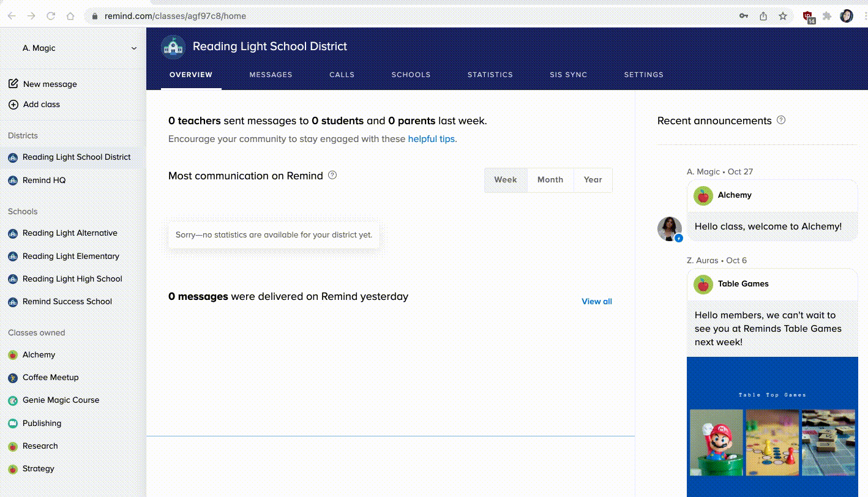This screenshot has width=868, height=497.
Task: Open the Messages tab
Action: (x=271, y=75)
